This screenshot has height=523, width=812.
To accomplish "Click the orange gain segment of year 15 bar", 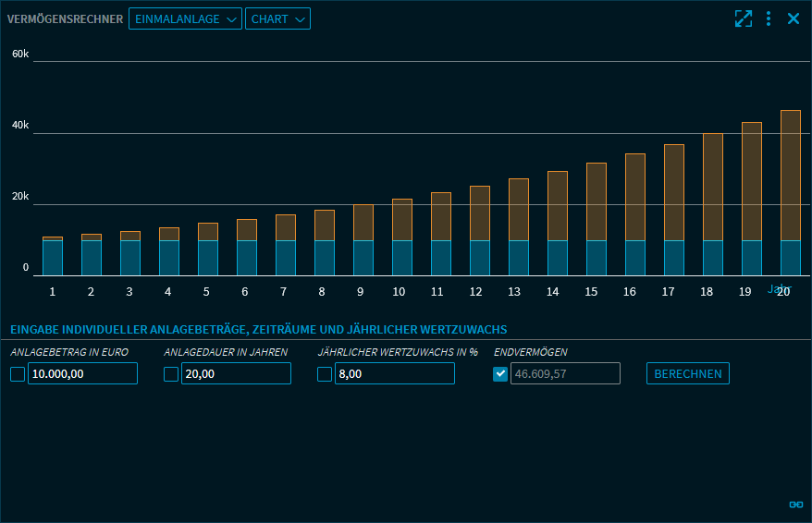I will pyautogui.click(x=597, y=201).
